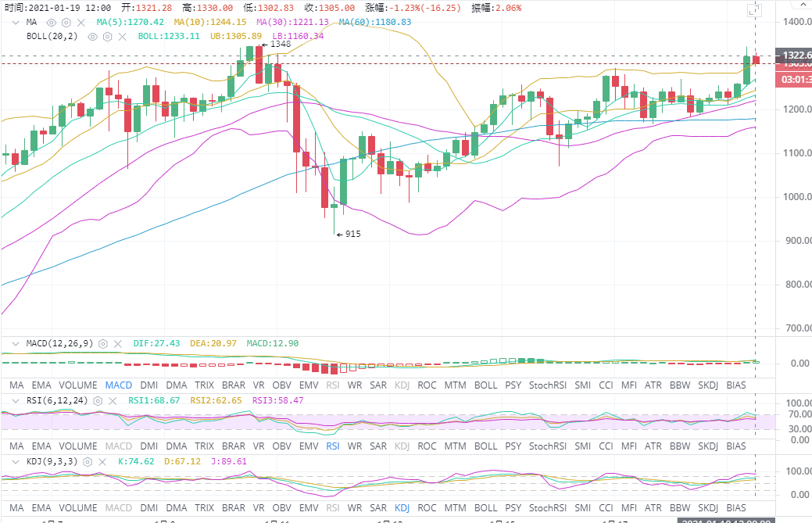Select SKDJ tab under the RSI panel
812x523 pixels.
[x=708, y=446]
